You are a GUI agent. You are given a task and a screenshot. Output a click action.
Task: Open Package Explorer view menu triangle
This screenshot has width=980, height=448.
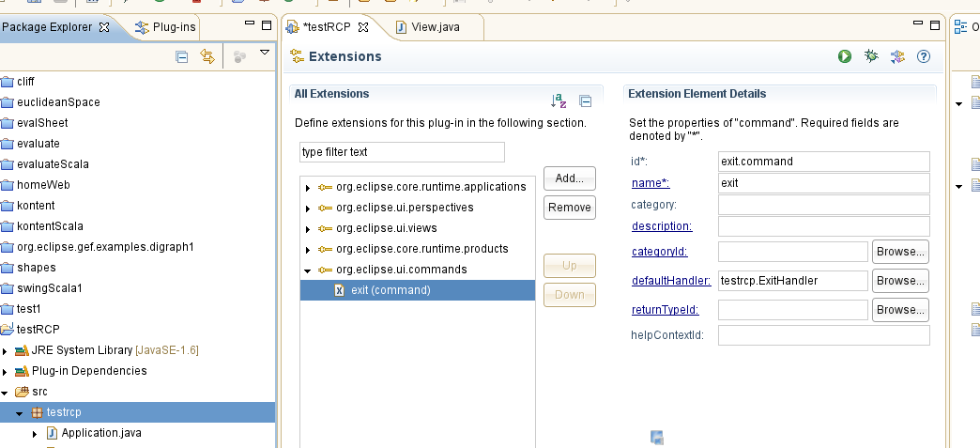click(x=265, y=53)
